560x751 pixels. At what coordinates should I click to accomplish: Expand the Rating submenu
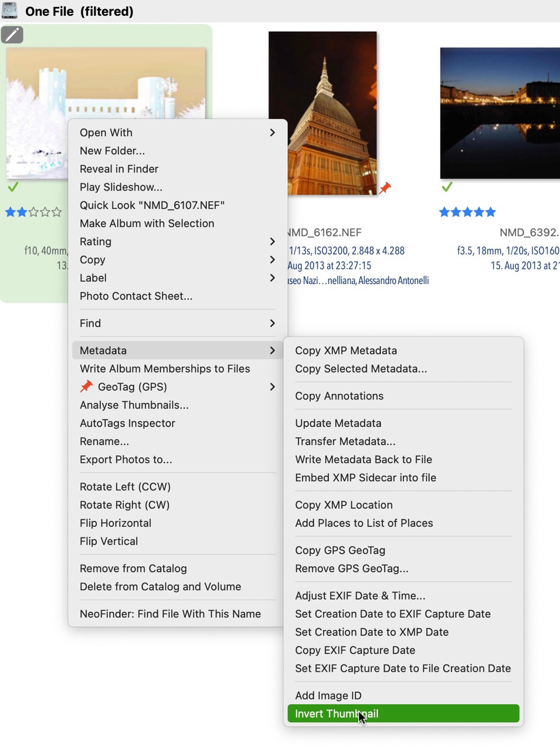point(272,242)
